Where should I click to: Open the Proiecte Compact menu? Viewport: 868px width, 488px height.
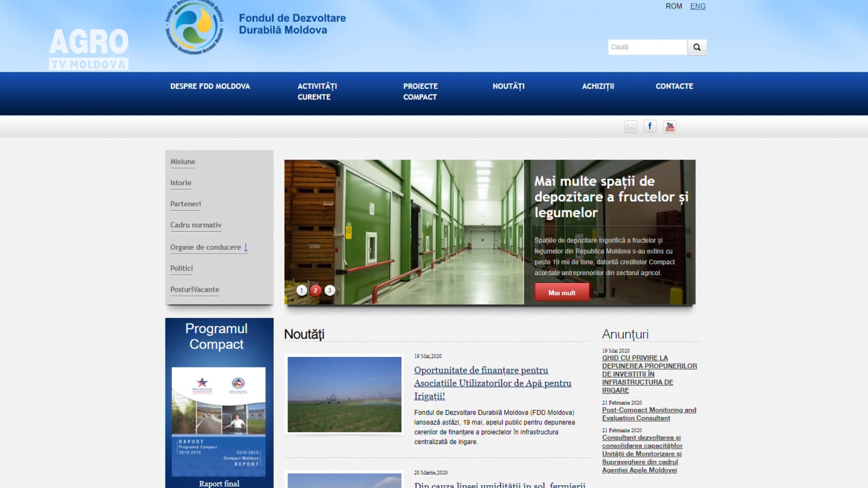pos(420,91)
